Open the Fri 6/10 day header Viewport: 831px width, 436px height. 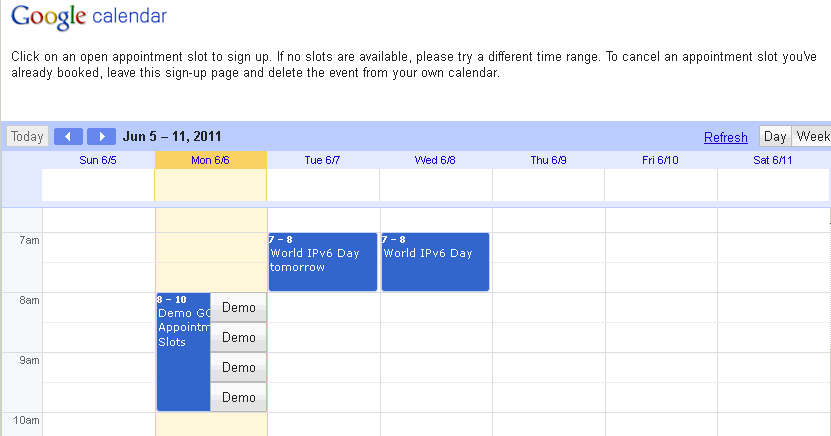click(660, 160)
